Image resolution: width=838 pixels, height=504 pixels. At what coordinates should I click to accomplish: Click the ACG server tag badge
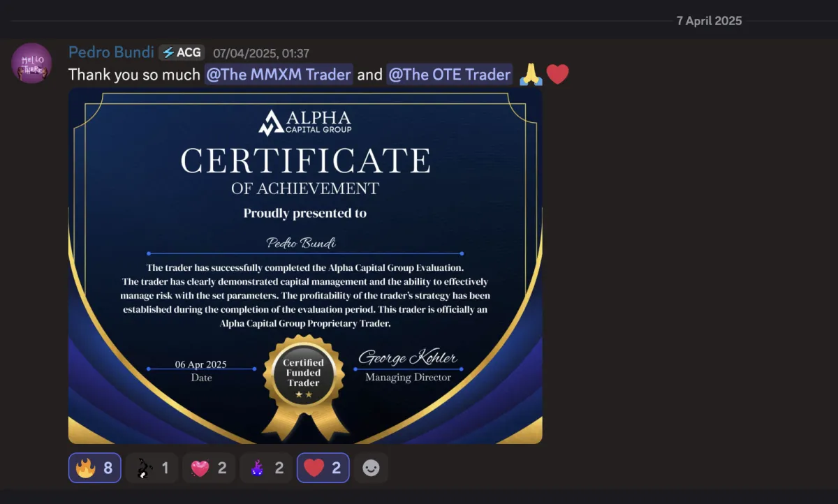click(182, 52)
